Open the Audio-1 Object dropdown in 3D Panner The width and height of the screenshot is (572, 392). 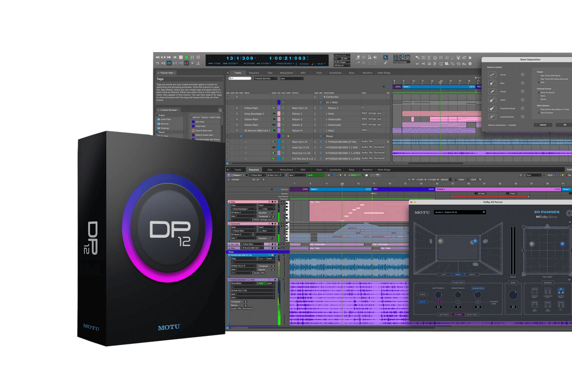[460, 212]
